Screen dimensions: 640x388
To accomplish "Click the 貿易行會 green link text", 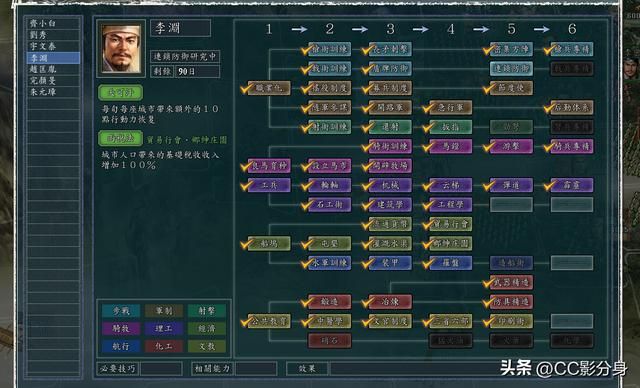I will pos(164,140).
